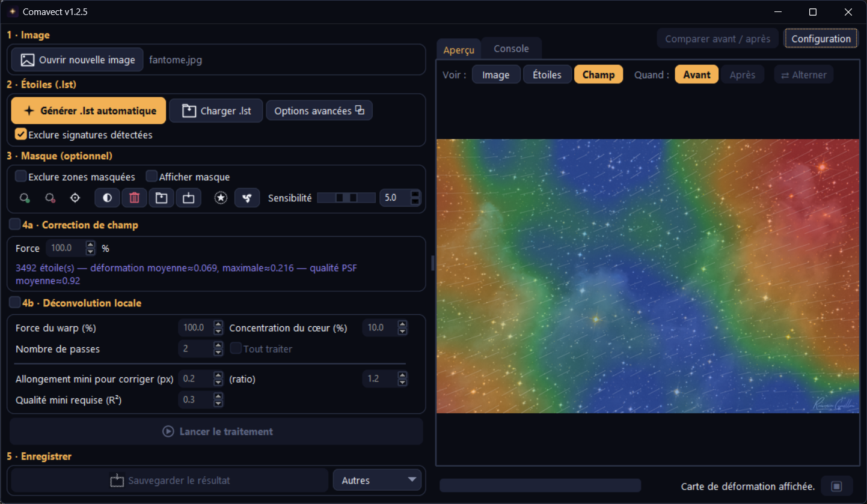
Task: Tick the Afficher masque checkbox
Action: 152,177
